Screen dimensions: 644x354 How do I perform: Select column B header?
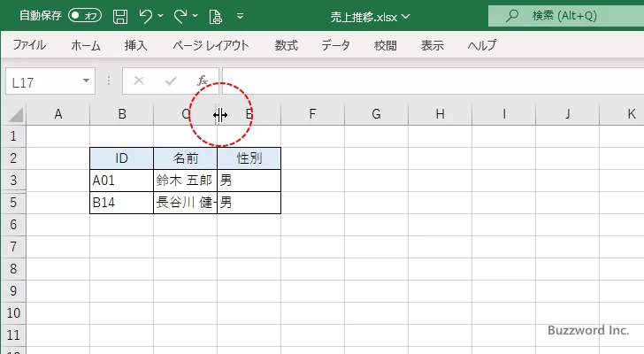(x=121, y=114)
